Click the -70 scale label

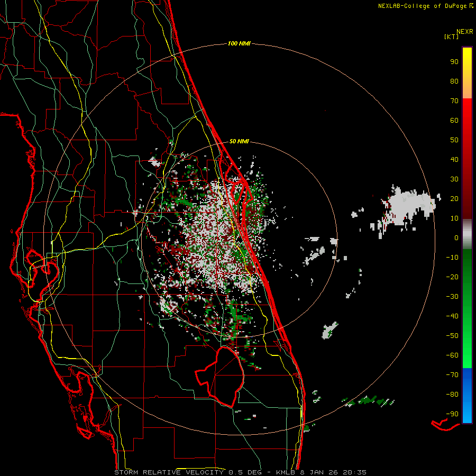[452, 375]
